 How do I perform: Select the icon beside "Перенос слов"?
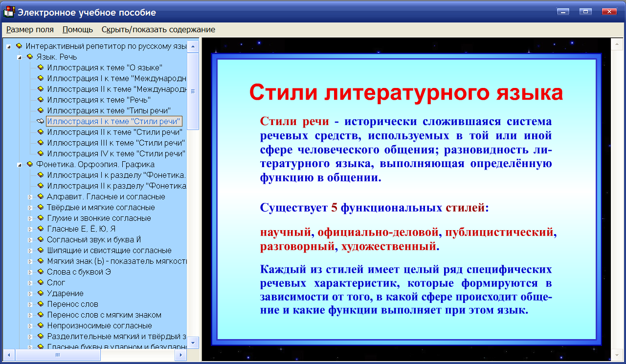39,304
